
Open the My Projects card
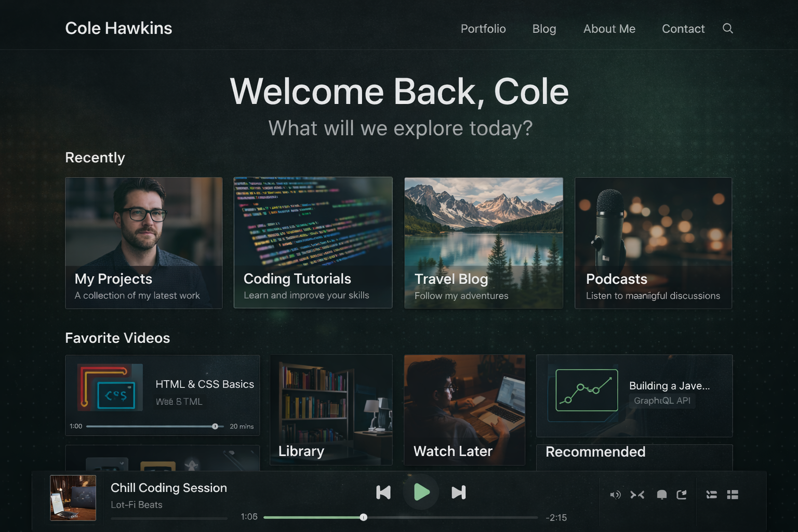tap(144, 243)
